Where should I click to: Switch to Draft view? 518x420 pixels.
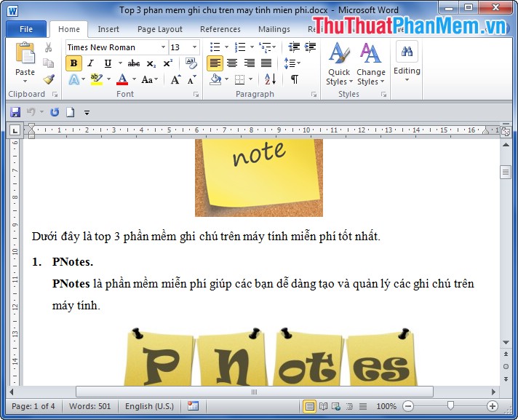click(x=363, y=406)
